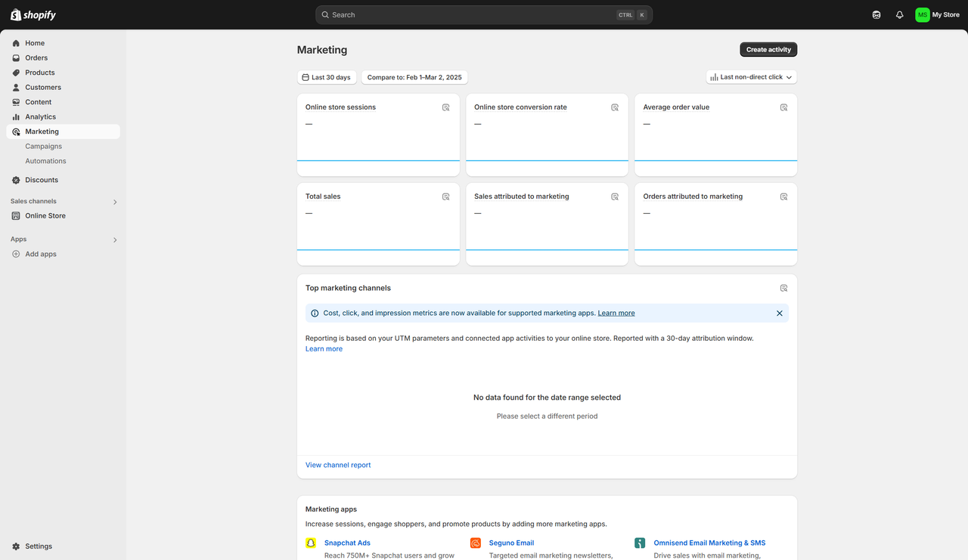
Task: Click the Average order value title
Action: [x=676, y=107]
